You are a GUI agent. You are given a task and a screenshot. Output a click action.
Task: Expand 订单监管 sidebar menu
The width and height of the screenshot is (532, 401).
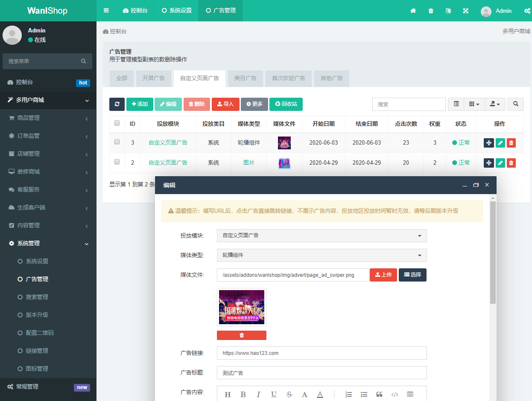pos(48,136)
